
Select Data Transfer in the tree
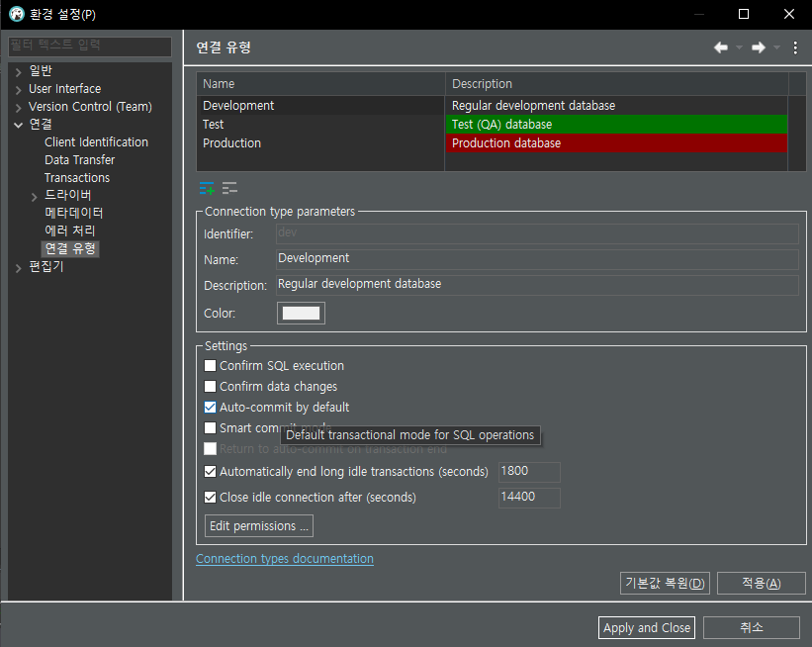(x=79, y=159)
